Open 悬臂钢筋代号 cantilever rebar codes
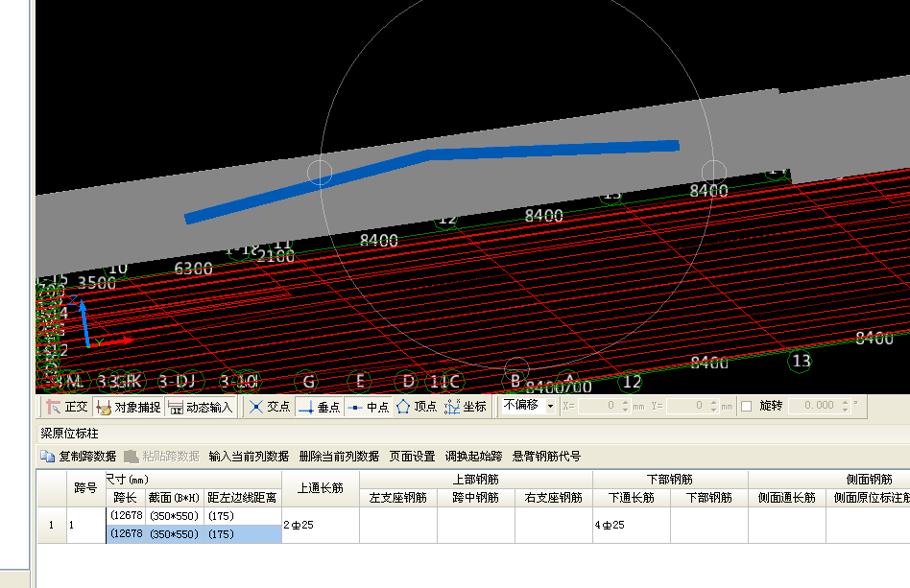 pyautogui.click(x=546, y=457)
